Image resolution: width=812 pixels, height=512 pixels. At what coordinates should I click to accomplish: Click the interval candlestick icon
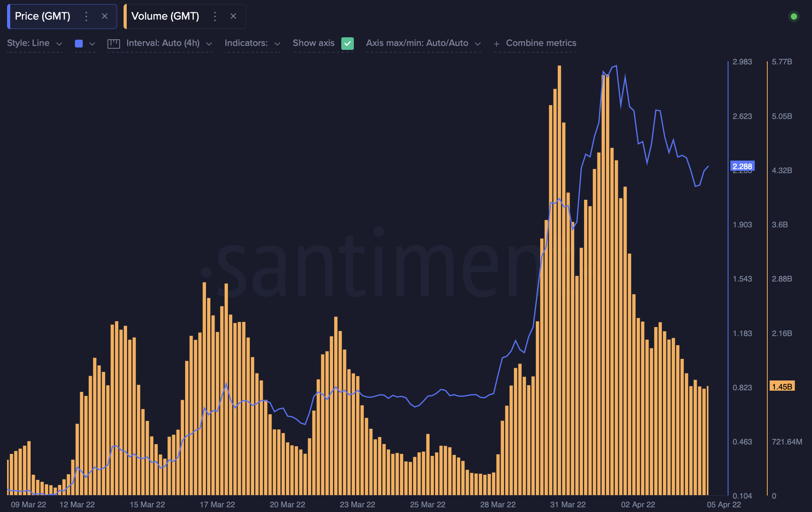[x=113, y=44]
